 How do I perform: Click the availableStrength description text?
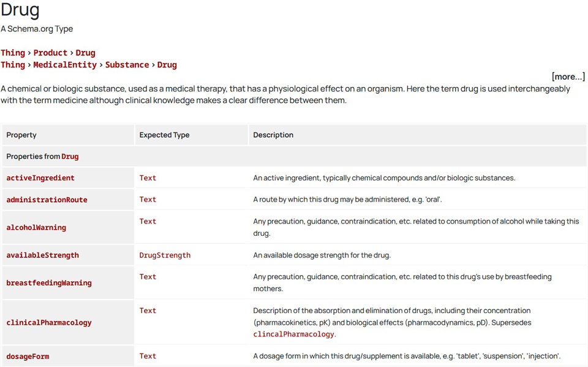click(322, 255)
